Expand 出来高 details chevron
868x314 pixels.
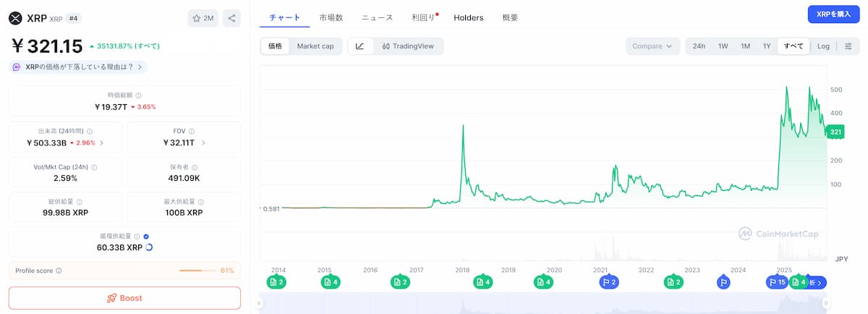pos(101,143)
